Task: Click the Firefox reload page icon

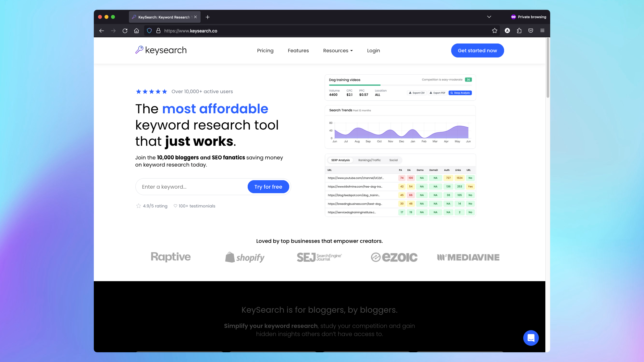Action: coord(125,31)
